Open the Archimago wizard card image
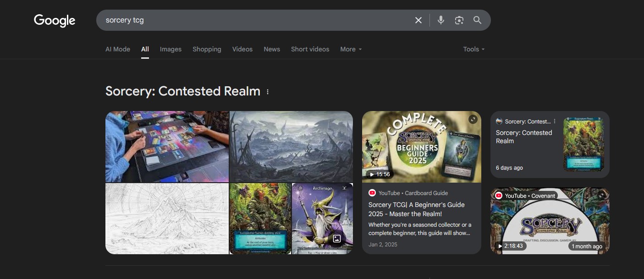Screen dimensions: 644x279 point(322,219)
